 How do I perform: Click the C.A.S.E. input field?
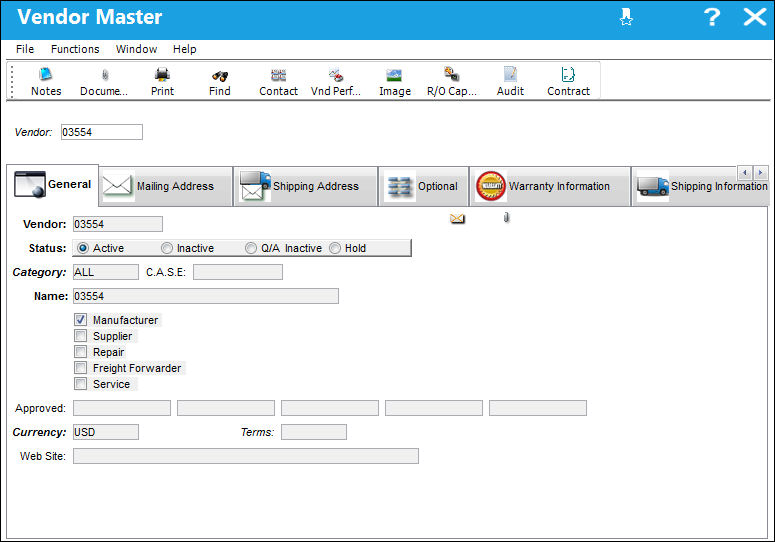(x=238, y=272)
